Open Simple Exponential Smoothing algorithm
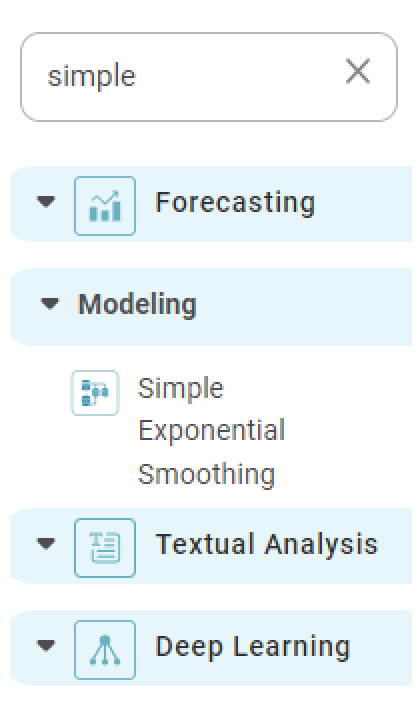418x704 pixels. [211, 431]
